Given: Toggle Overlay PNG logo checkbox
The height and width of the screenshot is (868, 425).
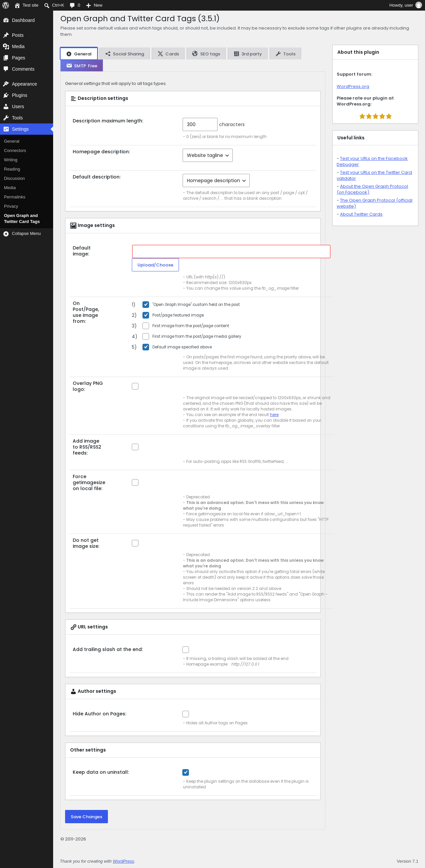Looking at the screenshot, I should click(135, 386).
